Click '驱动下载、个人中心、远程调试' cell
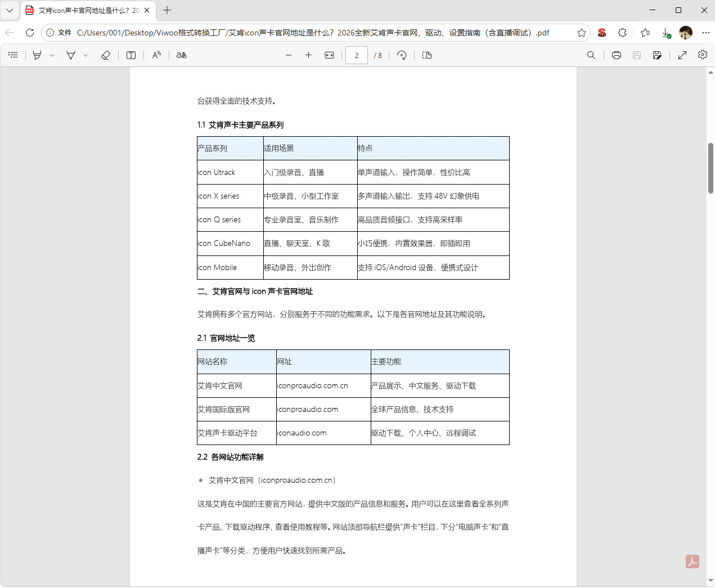 440,433
